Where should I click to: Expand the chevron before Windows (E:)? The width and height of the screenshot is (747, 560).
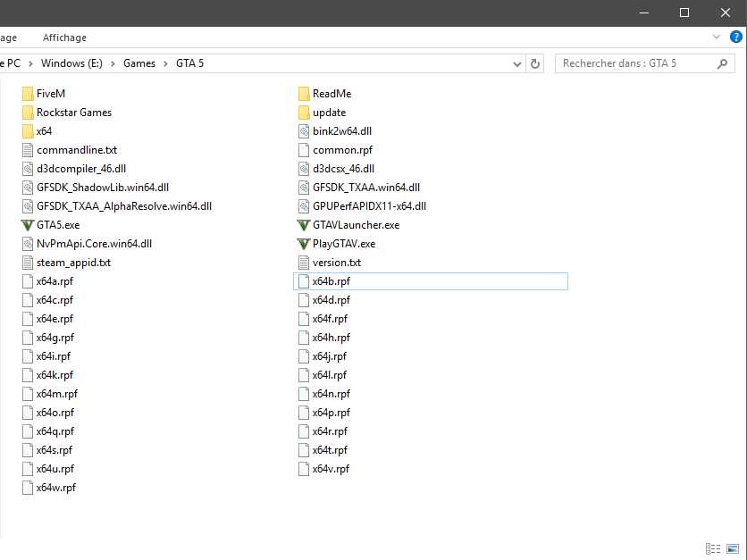pos(30,63)
